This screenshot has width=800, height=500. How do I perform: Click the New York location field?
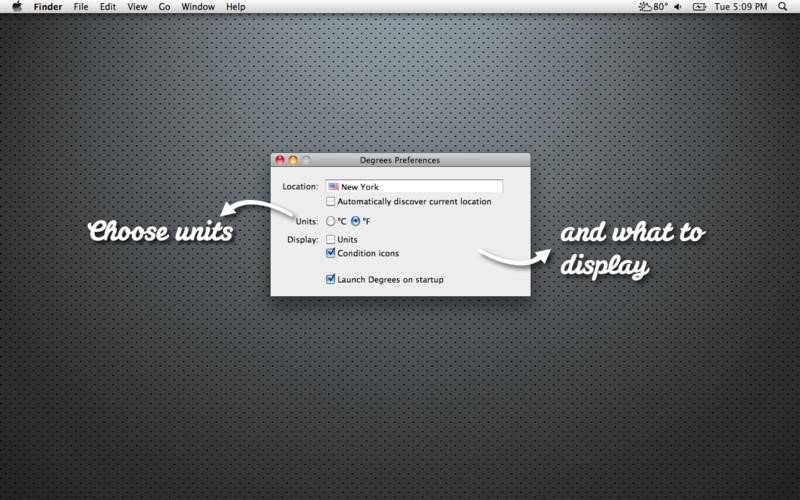click(x=414, y=187)
